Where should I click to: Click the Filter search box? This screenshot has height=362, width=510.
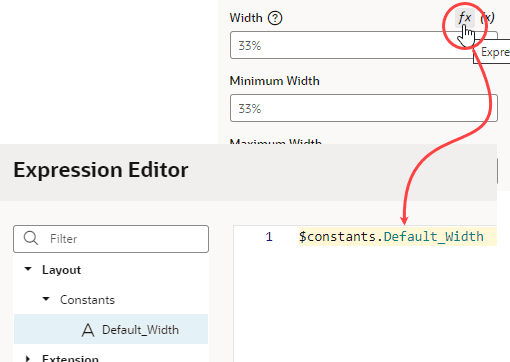[111, 239]
